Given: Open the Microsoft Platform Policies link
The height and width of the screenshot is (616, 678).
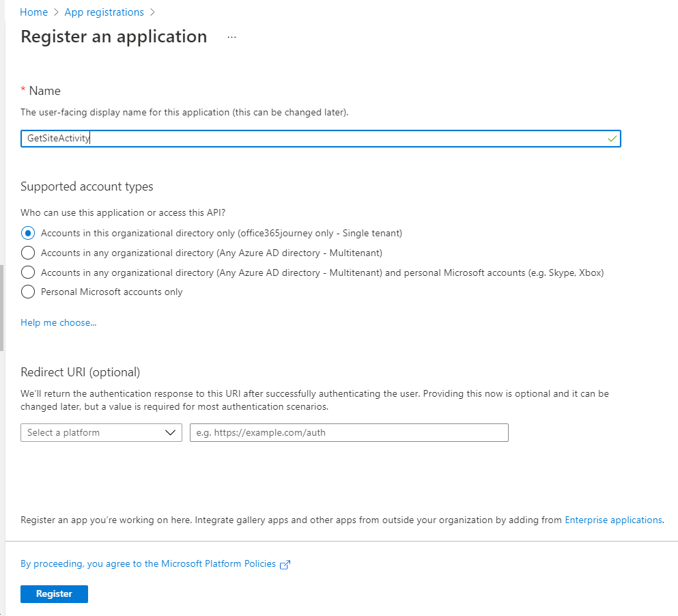Looking at the screenshot, I should pyautogui.click(x=148, y=563).
